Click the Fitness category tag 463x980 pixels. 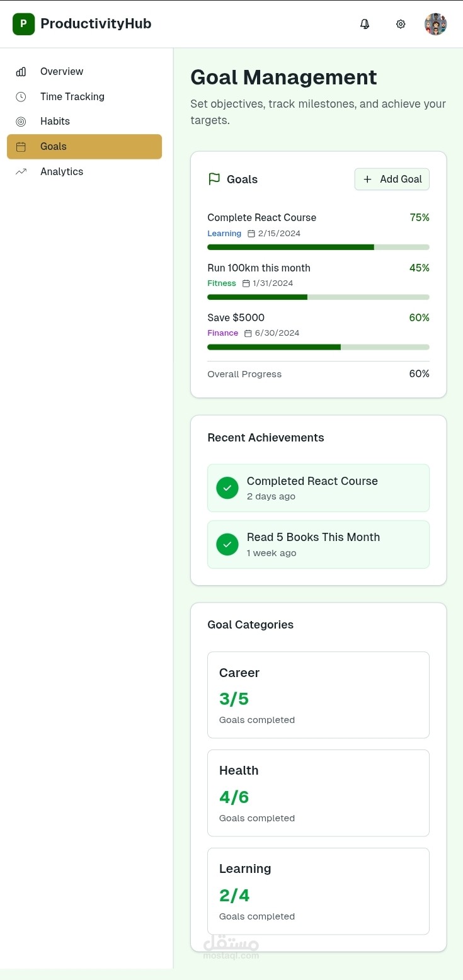(222, 283)
